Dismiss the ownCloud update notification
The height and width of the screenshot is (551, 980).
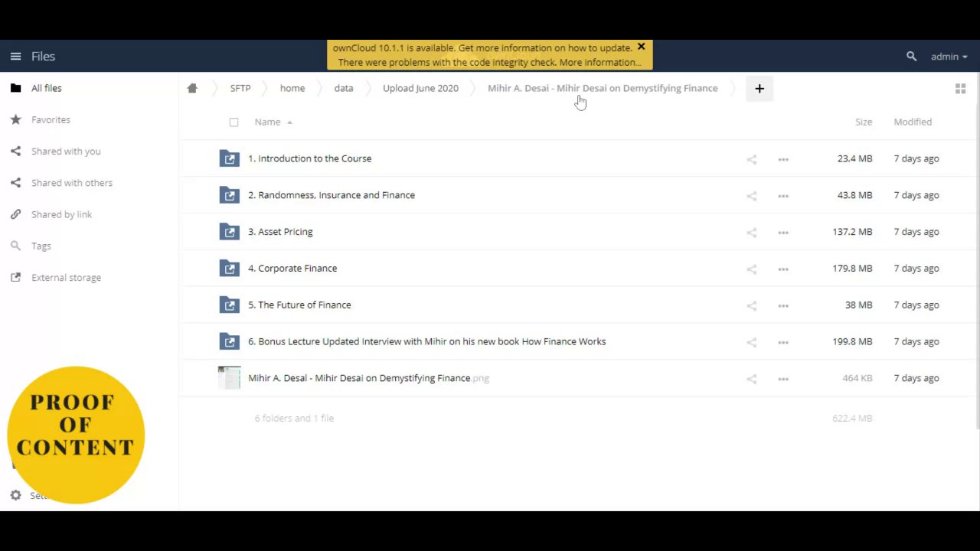click(642, 47)
